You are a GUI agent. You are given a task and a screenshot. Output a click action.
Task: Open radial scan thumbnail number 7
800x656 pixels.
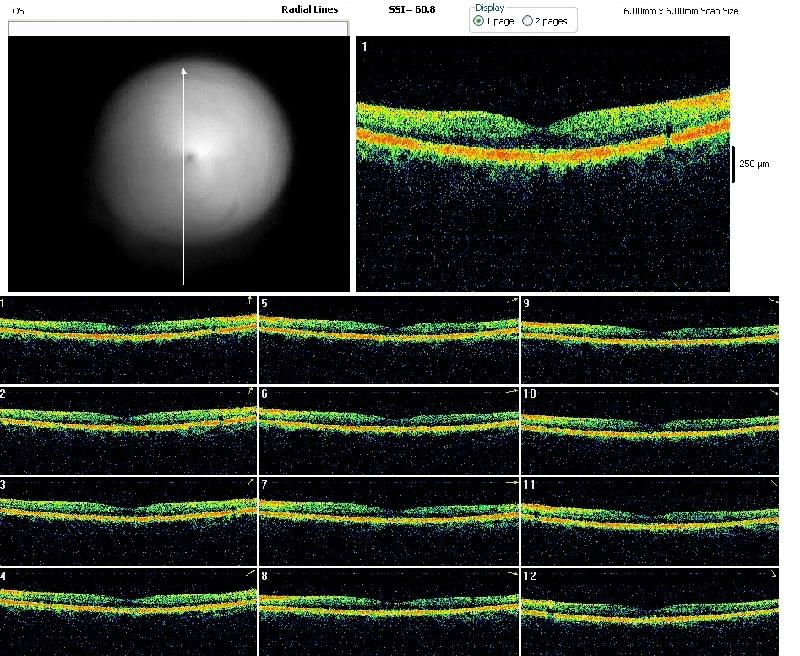coord(389,521)
